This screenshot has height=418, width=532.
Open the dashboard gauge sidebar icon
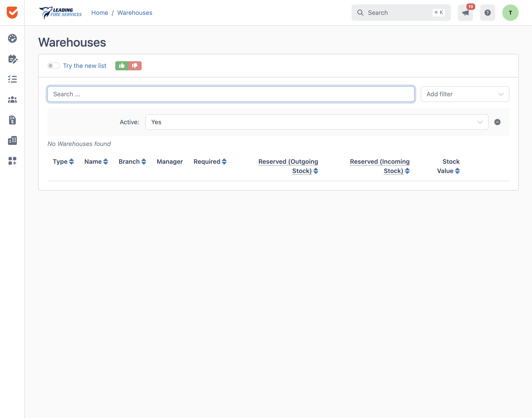(x=12, y=38)
